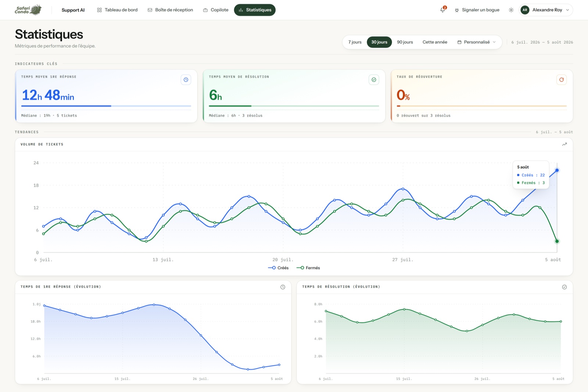Click the AR avatar badge
This screenshot has height=392, width=588.
[x=525, y=10]
